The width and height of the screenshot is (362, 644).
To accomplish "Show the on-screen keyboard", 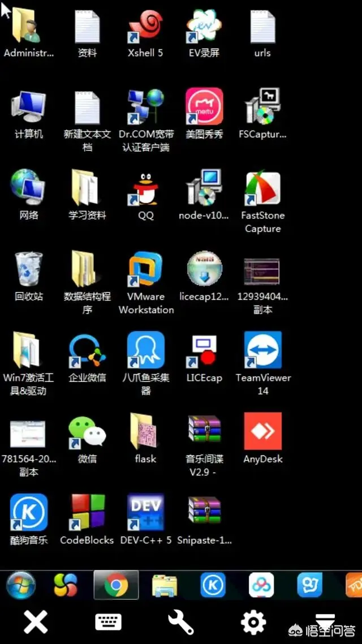I will click(x=109, y=622).
